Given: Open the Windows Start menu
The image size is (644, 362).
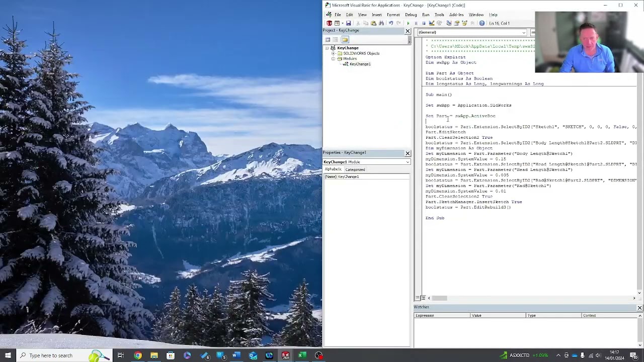Looking at the screenshot, I should (x=8, y=355).
